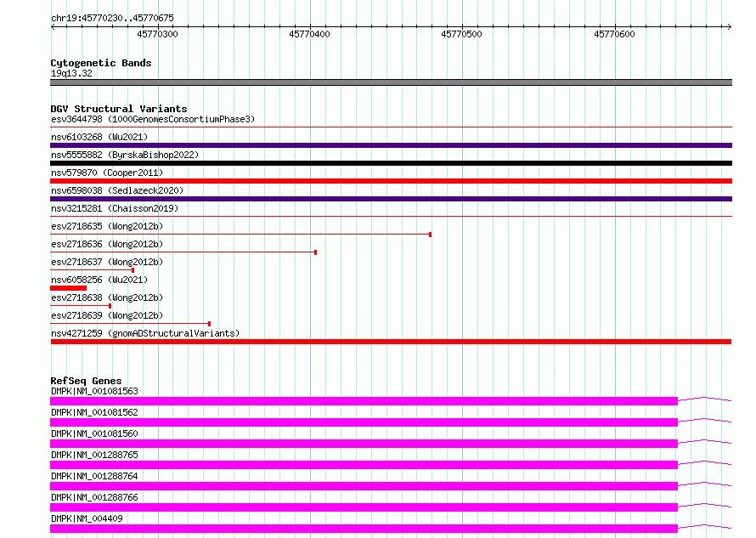Click the DMPK|NM_001081563 transcript label

[x=94, y=391]
